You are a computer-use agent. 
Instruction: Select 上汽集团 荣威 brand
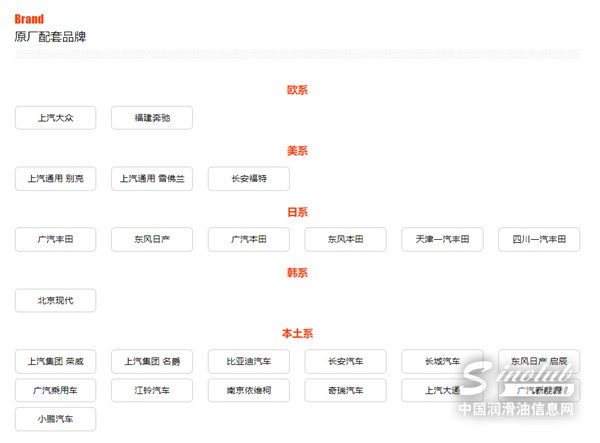coord(55,362)
